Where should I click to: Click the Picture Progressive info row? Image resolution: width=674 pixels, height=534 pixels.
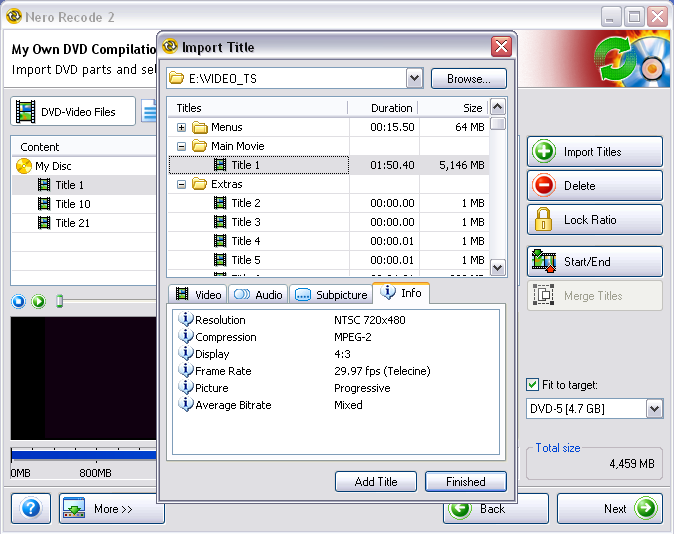[335, 388]
